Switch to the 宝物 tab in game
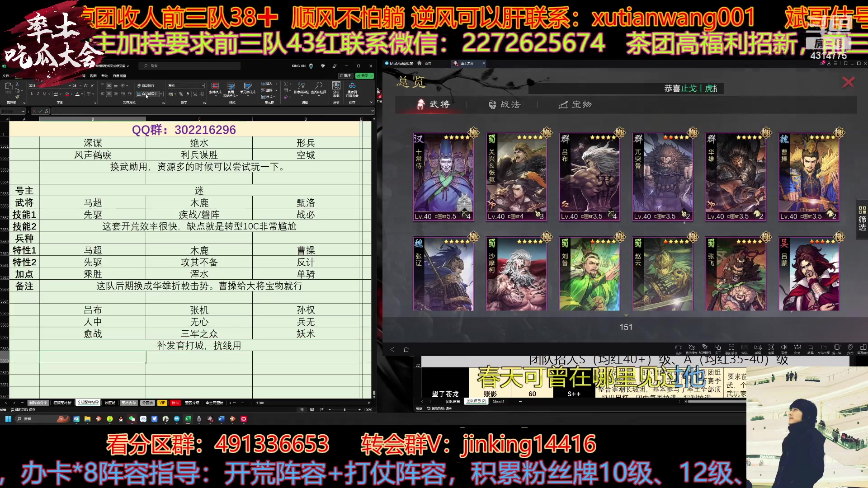 pyautogui.click(x=575, y=104)
